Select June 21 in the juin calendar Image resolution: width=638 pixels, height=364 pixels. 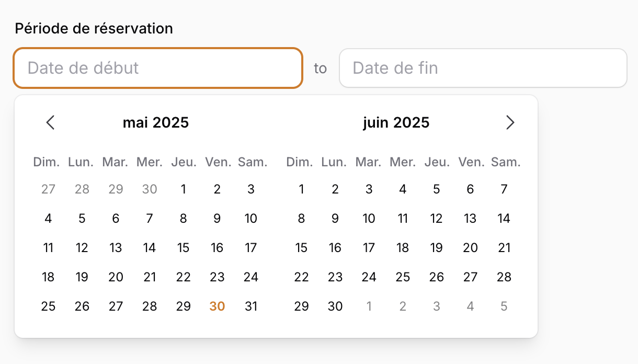[x=504, y=247]
